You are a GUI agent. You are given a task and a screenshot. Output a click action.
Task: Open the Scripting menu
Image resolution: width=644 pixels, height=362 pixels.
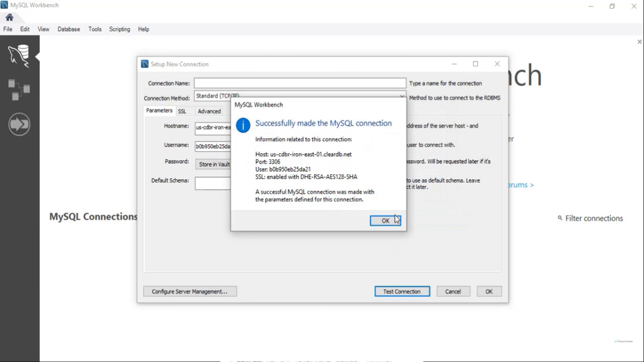point(120,29)
